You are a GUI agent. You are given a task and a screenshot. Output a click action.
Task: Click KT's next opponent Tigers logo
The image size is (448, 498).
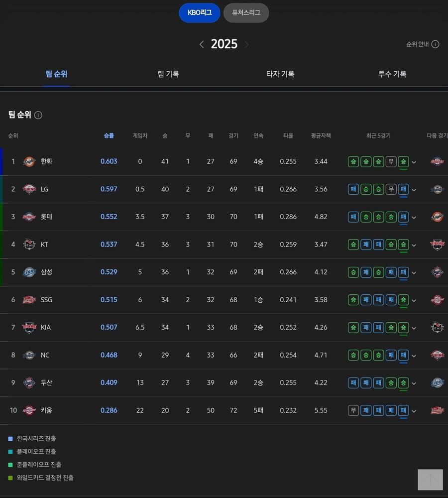437,245
